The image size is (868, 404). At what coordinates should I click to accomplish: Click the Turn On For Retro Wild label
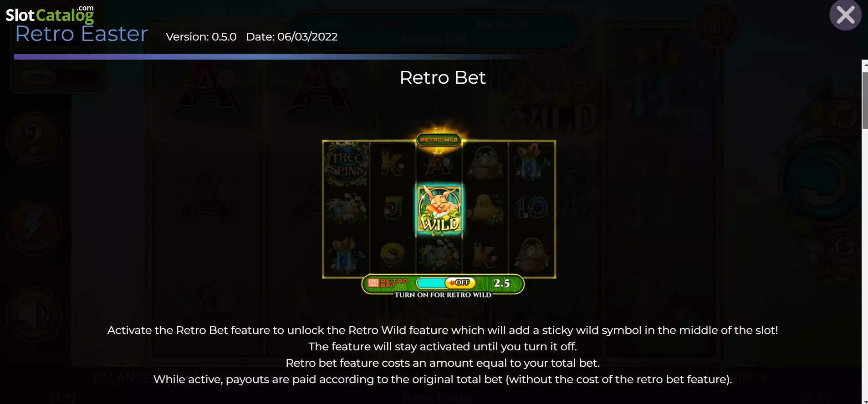click(443, 295)
